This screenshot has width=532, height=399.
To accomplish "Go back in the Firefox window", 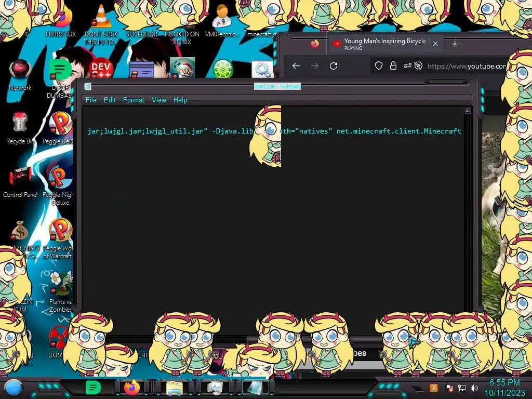I will coord(296,66).
